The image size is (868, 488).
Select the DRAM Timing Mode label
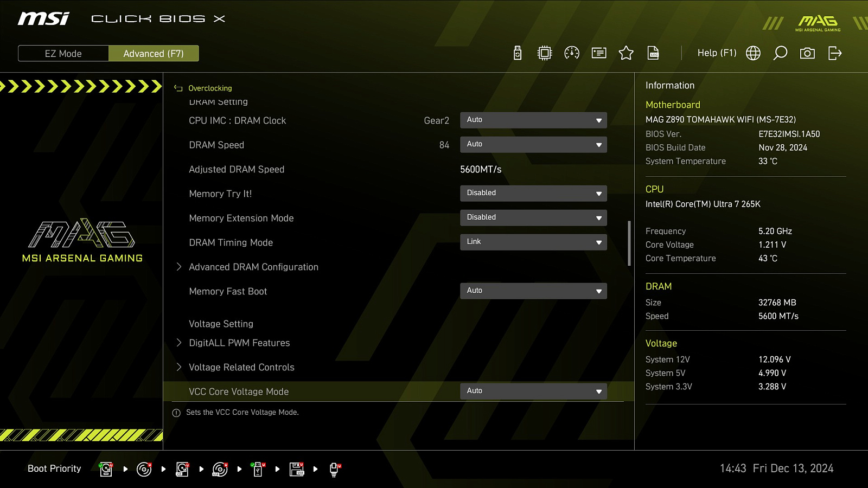(231, 242)
